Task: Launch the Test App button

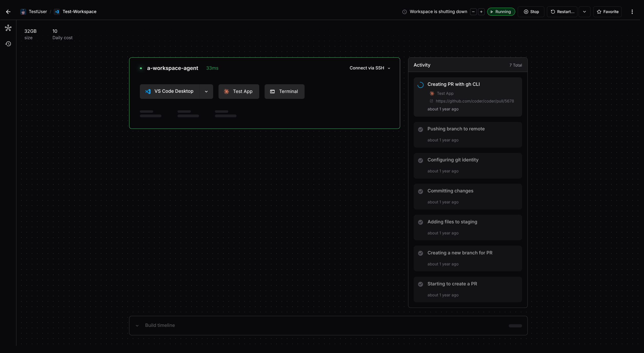Action: tap(238, 91)
